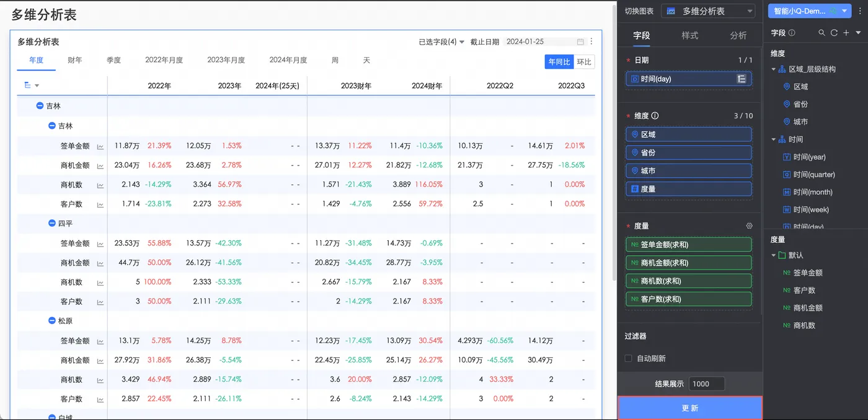Viewport: 868px width, 420px height.
Task: Click the search icon in 字段 panel
Action: pos(822,33)
